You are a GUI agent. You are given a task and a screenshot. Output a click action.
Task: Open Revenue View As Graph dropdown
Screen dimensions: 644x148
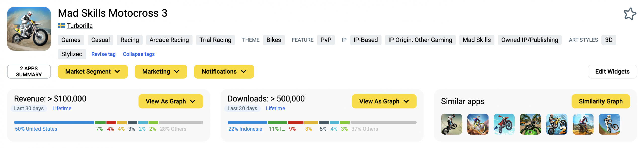(x=171, y=101)
